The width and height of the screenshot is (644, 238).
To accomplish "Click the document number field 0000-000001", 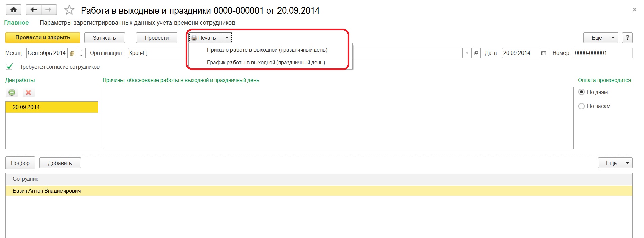I will (603, 53).
